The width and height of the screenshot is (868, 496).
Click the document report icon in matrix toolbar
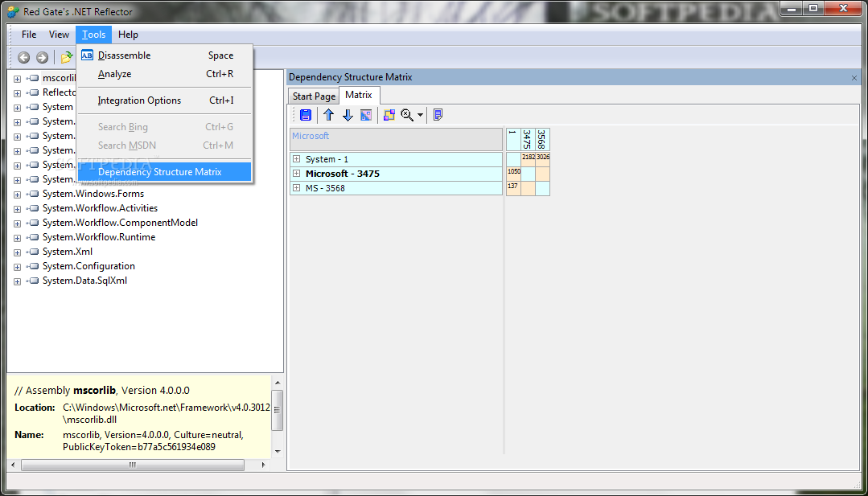click(438, 115)
